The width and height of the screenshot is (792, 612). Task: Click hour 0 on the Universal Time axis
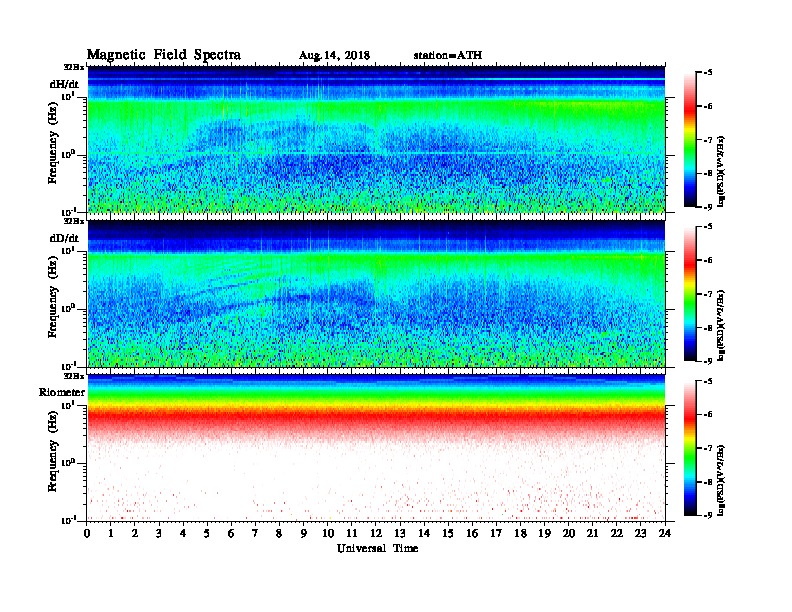pyautogui.click(x=87, y=533)
